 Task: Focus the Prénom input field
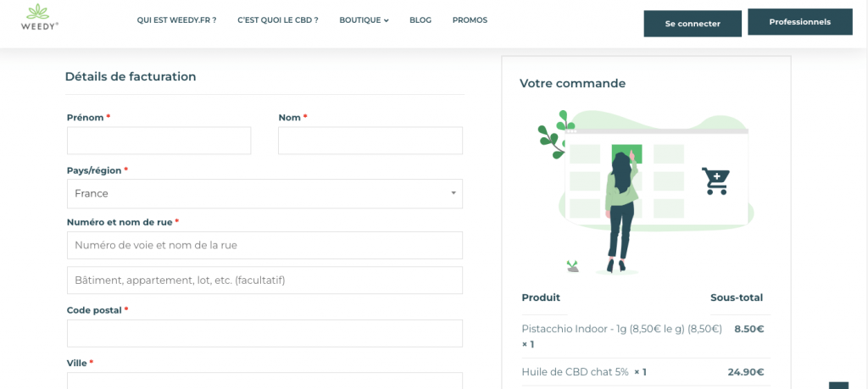tap(159, 141)
